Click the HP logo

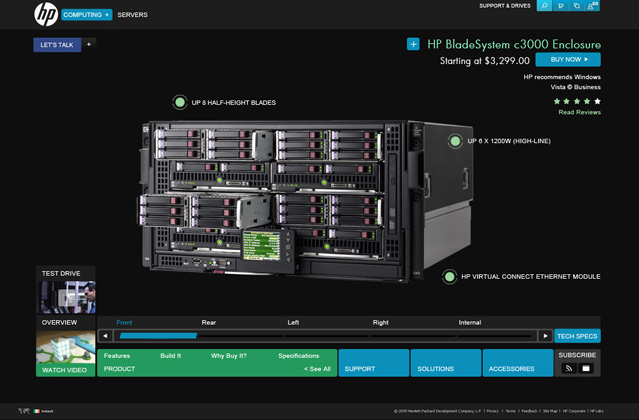[46, 14]
